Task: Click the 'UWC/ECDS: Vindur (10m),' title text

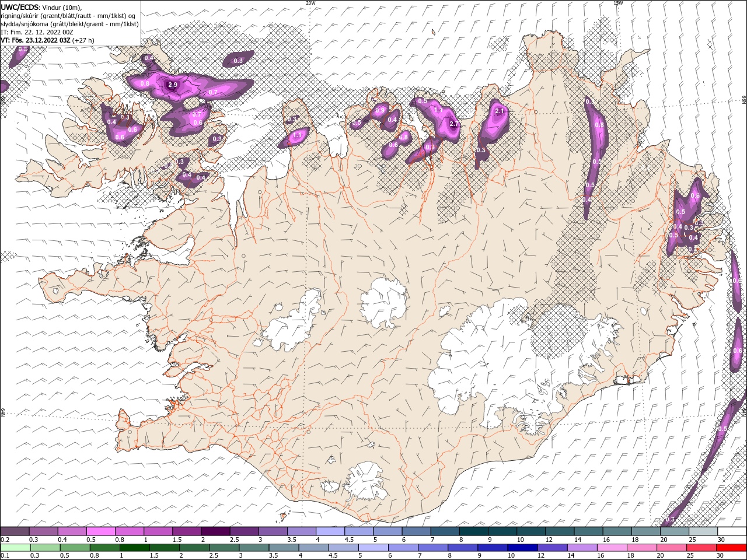Action: pos(42,6)
